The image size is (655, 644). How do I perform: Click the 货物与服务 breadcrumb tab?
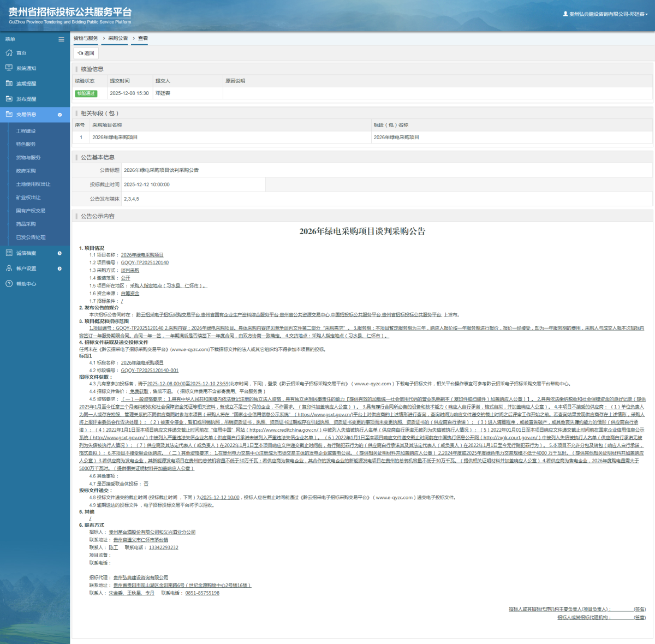(x=86, y=38)
